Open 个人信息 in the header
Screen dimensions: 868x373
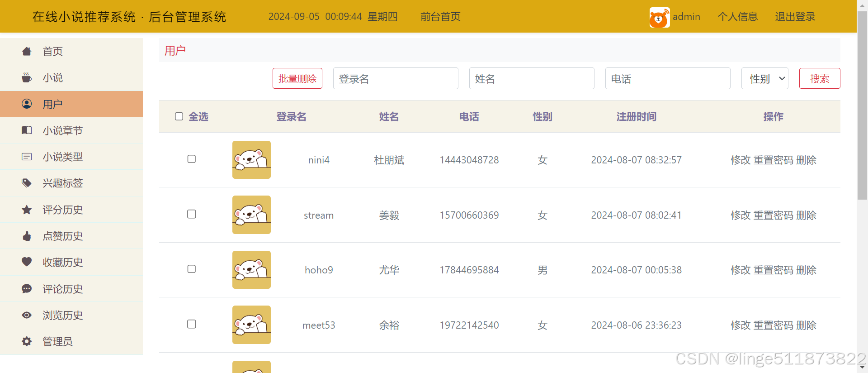tap(738, 17)
